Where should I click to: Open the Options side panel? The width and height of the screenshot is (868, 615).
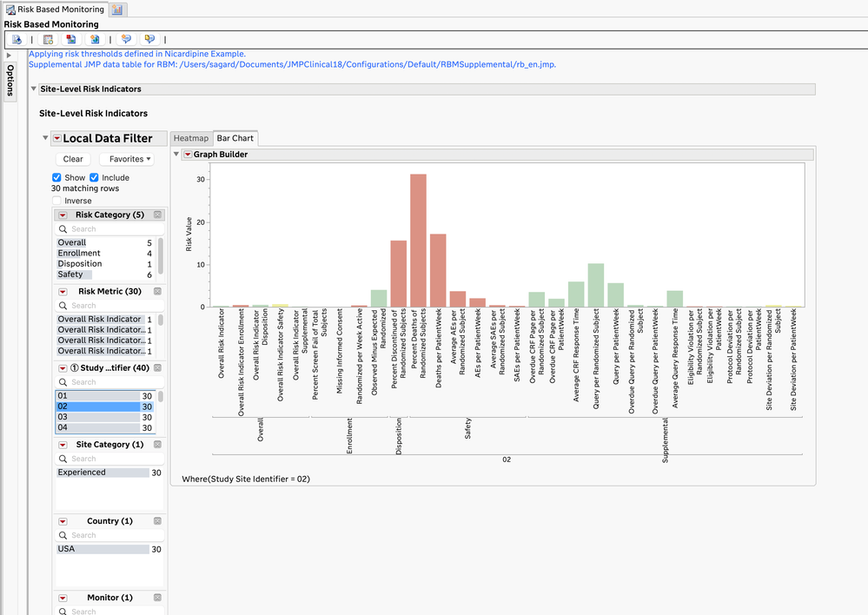tap(10, 81)
